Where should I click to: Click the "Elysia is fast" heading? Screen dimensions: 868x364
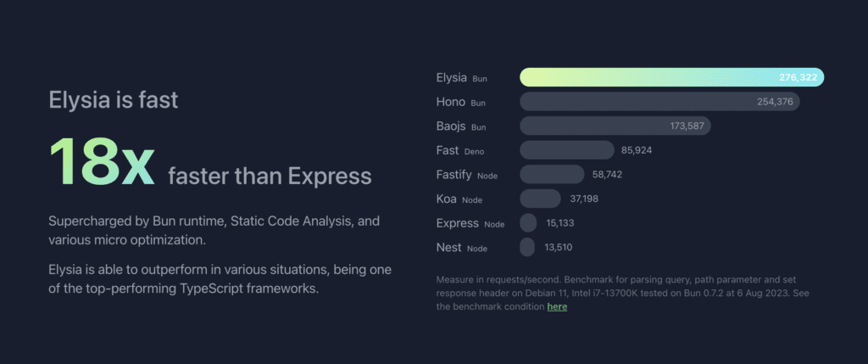coord(114,100)
